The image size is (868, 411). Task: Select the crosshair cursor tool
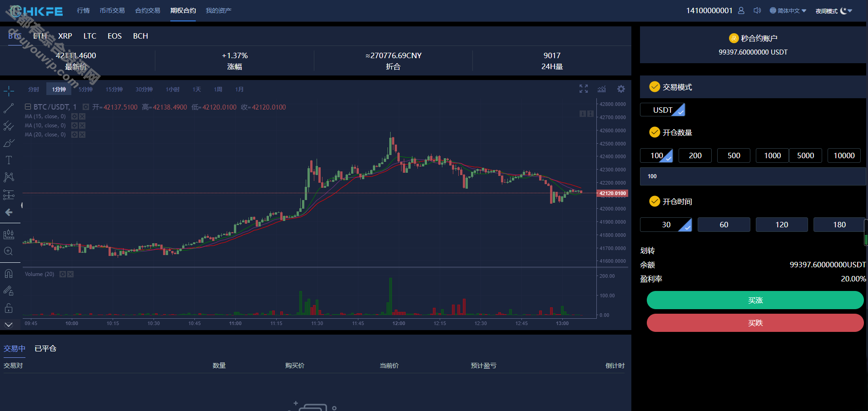tap(9, 91)
